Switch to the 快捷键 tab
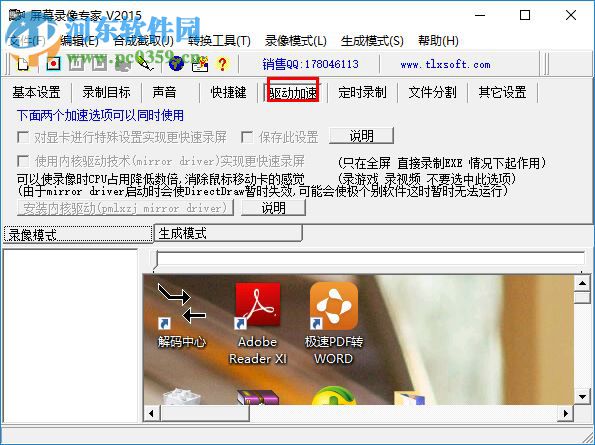 (228, 92)
